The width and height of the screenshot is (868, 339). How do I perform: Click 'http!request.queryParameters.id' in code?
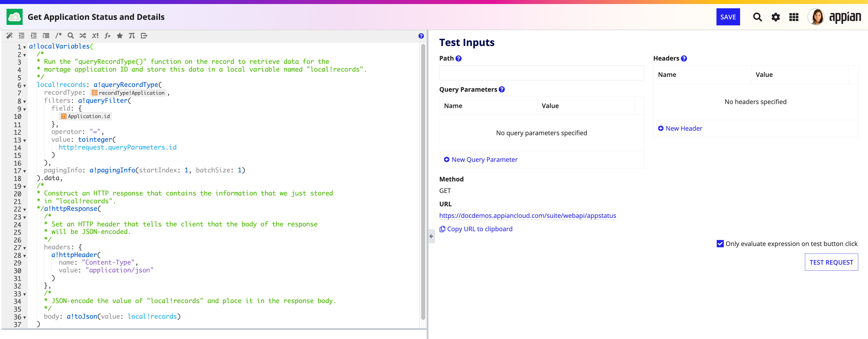pyautogui.click(x=118, y=148)
